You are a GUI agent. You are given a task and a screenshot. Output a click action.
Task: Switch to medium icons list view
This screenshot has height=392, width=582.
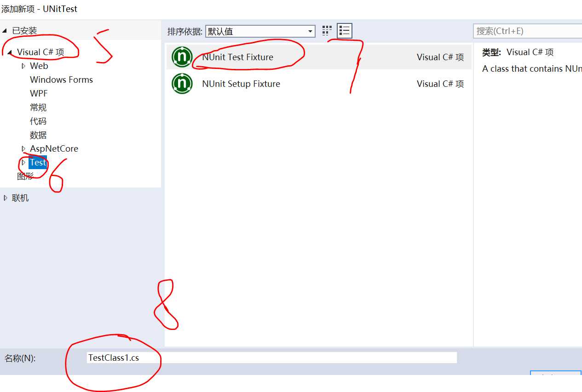point(345,31)
